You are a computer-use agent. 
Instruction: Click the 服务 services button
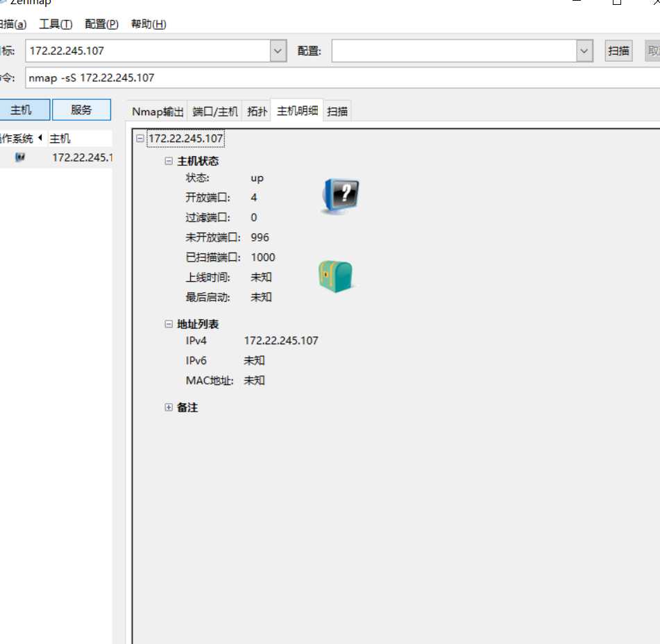pos(81,110)
